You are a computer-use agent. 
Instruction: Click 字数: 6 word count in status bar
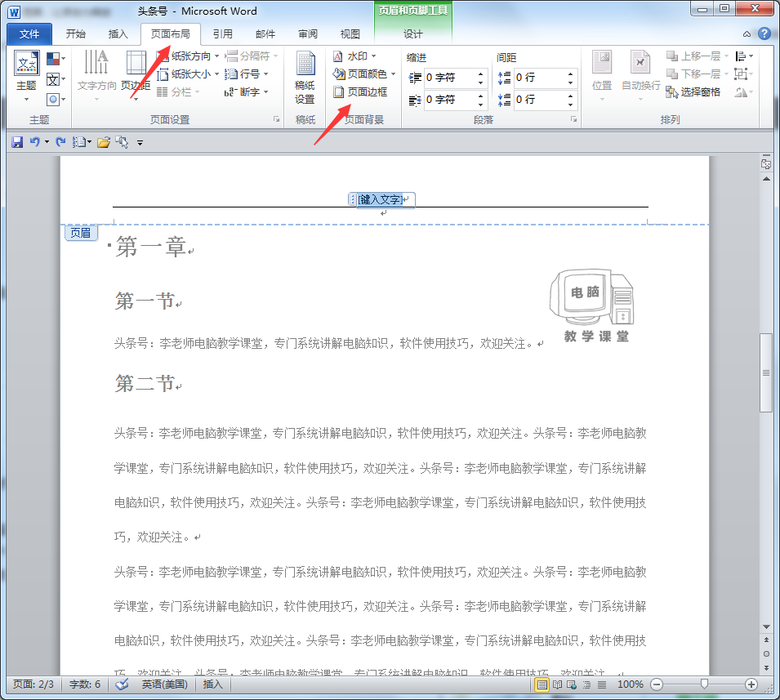[x=85, y=684]
